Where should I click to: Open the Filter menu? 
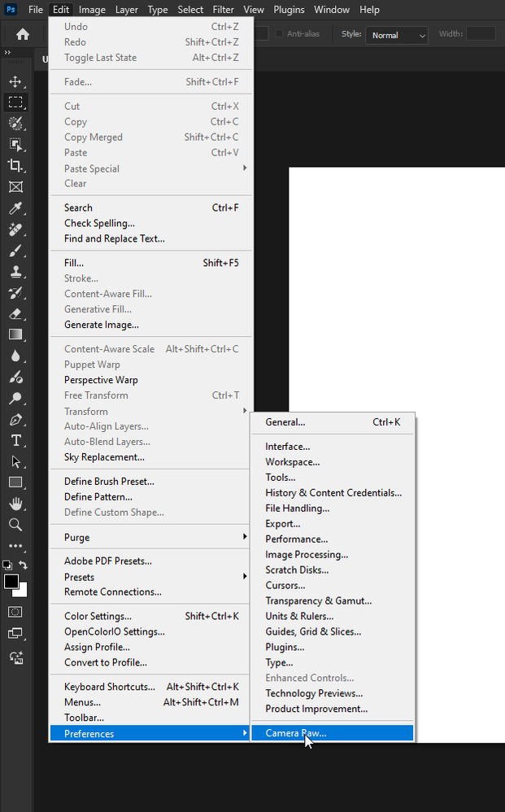[224, 9]
